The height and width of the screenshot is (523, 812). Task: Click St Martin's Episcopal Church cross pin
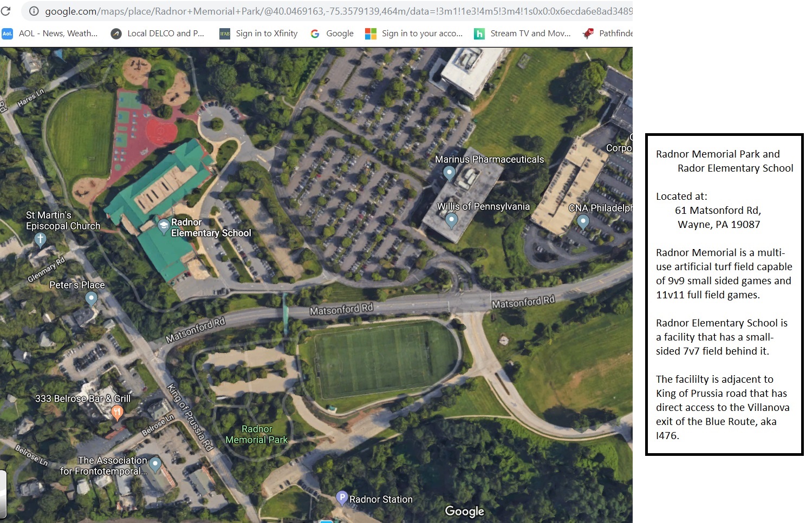tap(40, 240)
